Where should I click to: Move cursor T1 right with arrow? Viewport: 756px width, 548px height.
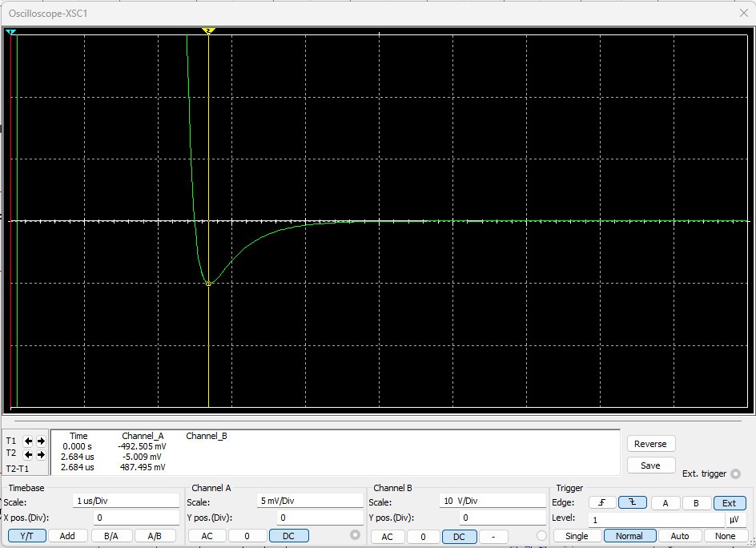coord(41,441)
